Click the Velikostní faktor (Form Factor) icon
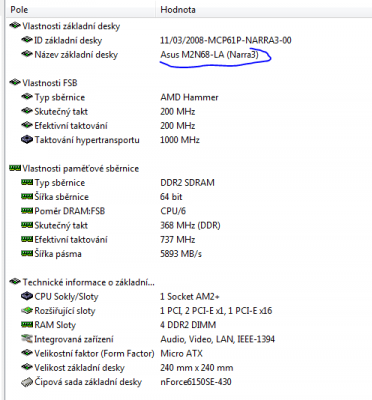Viewport: 372px width, 400px height. point(27,353)
